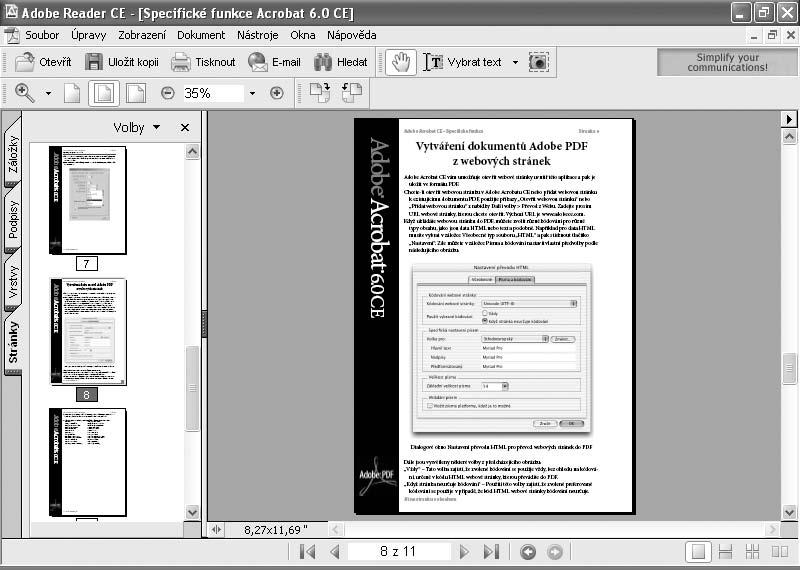Image resolution: width=800 pixels, height=570 pixels.
Task: Click document scroll down arrow
Action: [x=789, y=512]
